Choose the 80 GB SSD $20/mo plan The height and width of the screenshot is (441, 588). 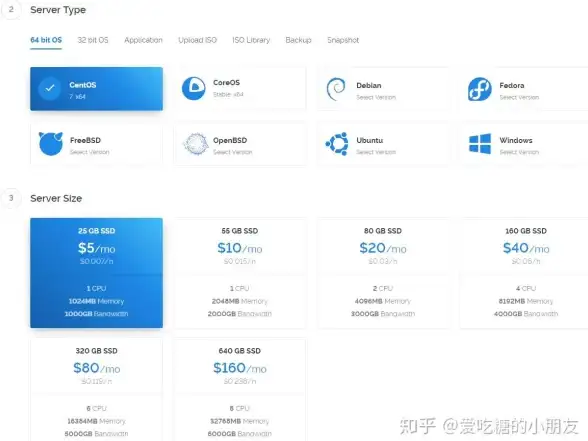[383, 273]
